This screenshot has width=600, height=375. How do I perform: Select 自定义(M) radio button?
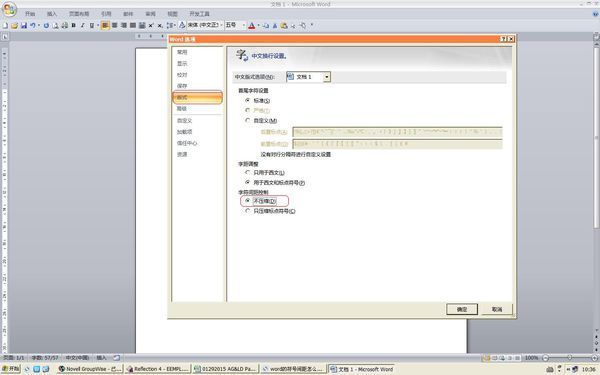[x=248, y=120]
